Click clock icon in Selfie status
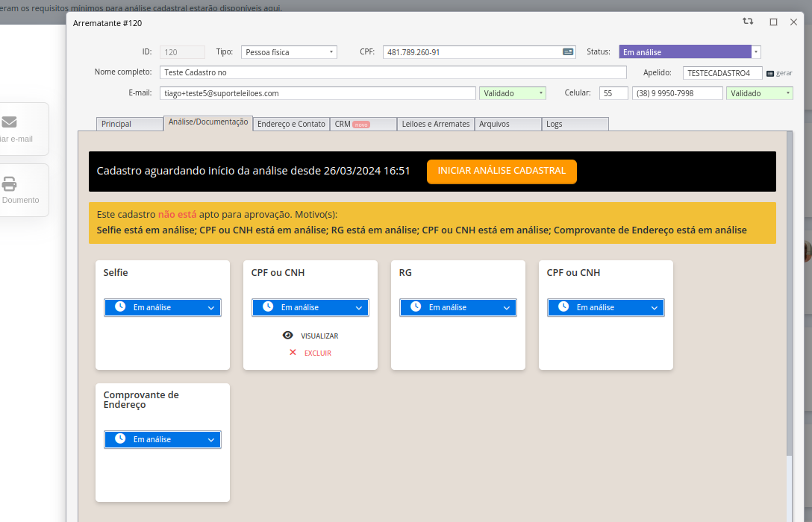 click(x=120, y=307)
